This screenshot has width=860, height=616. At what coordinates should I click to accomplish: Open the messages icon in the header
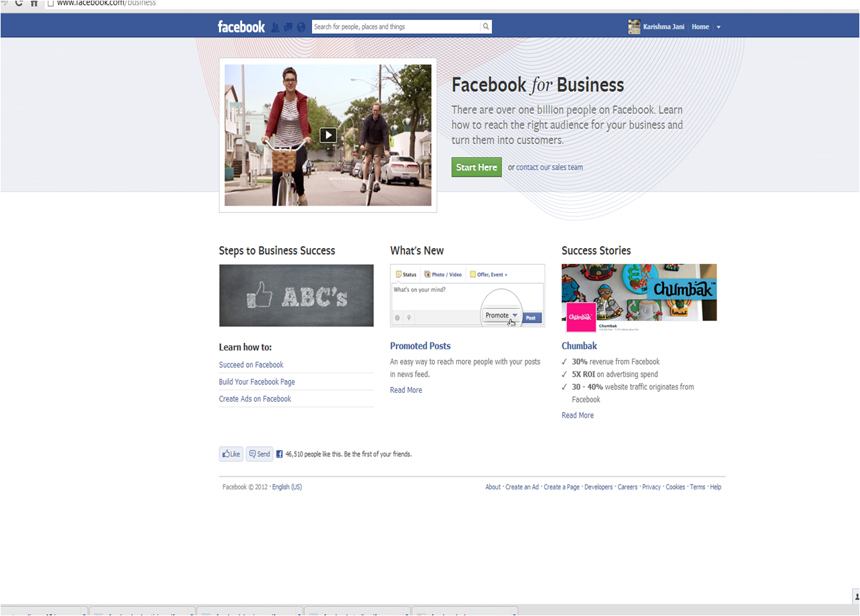pyautogui.click(x=288, y=27)
